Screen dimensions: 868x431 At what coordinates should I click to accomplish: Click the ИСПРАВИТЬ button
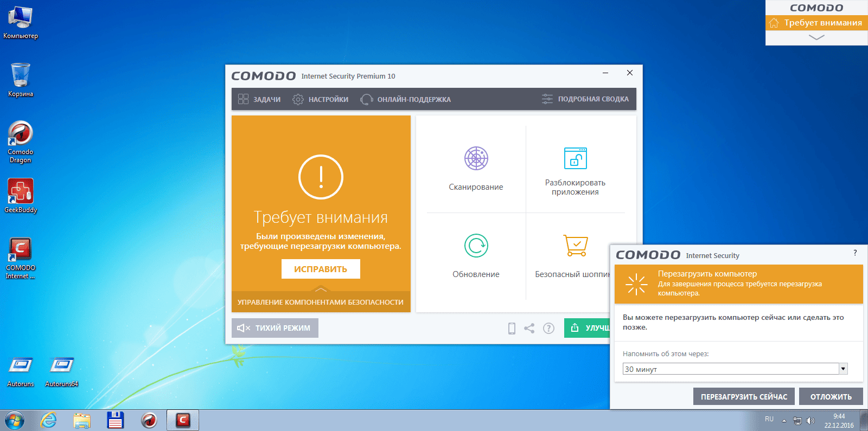tap(321, 269)
